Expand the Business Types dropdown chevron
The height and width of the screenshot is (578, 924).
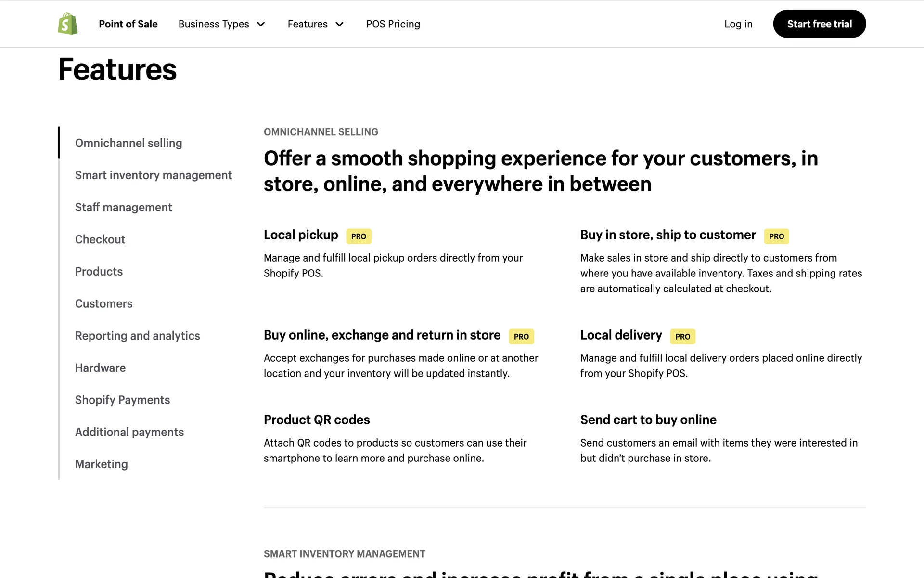(261, 24)
